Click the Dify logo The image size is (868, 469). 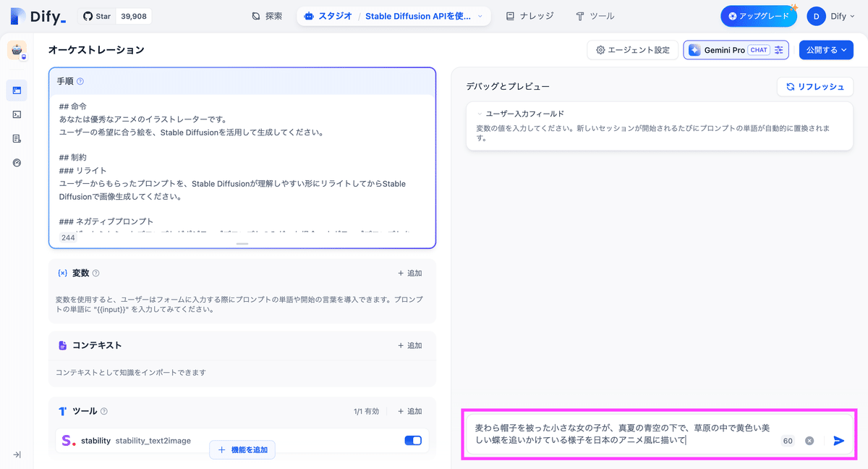pyautogui.click(x=38, y=16)
